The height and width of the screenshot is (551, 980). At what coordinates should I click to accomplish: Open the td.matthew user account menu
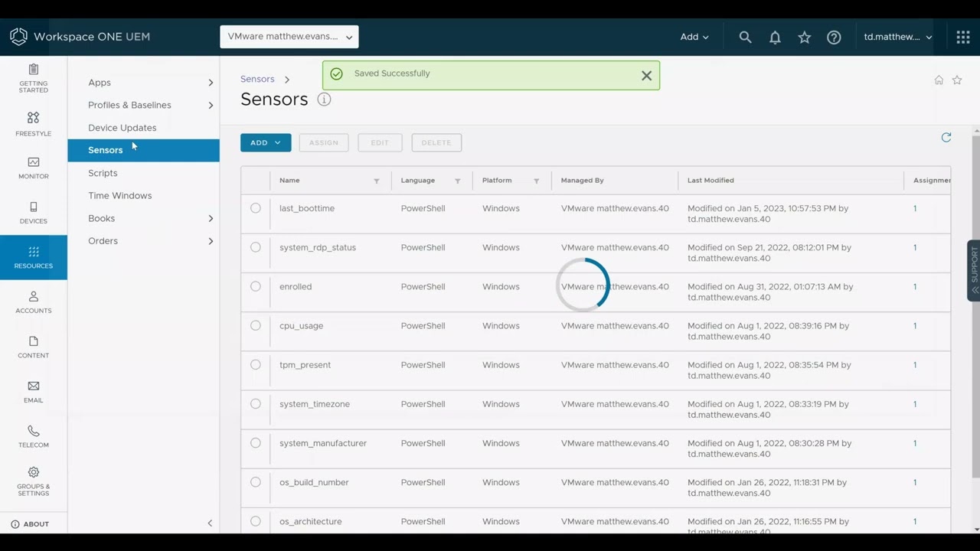(898, 37)
